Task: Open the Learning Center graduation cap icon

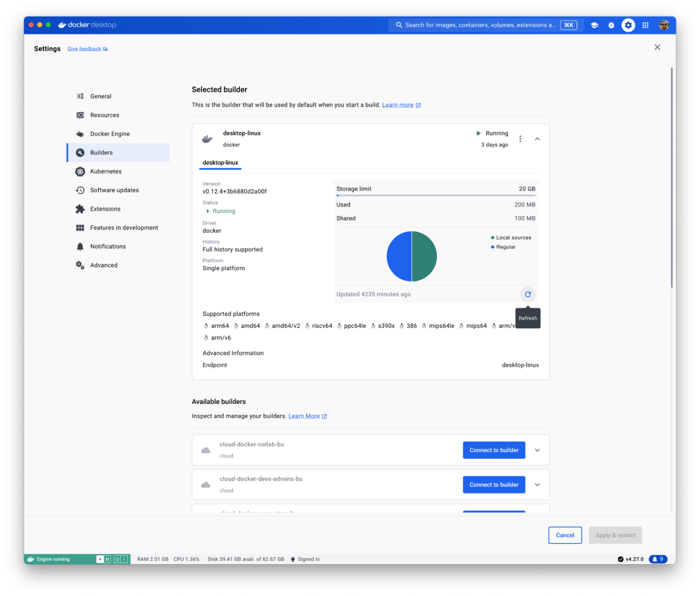Action: click(594, 25)
